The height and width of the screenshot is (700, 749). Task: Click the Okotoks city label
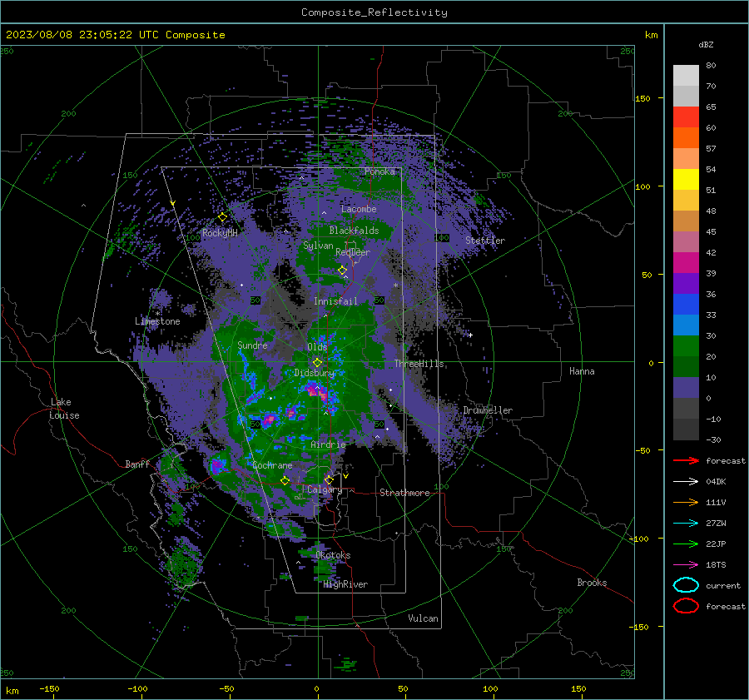tap(333, 555)
